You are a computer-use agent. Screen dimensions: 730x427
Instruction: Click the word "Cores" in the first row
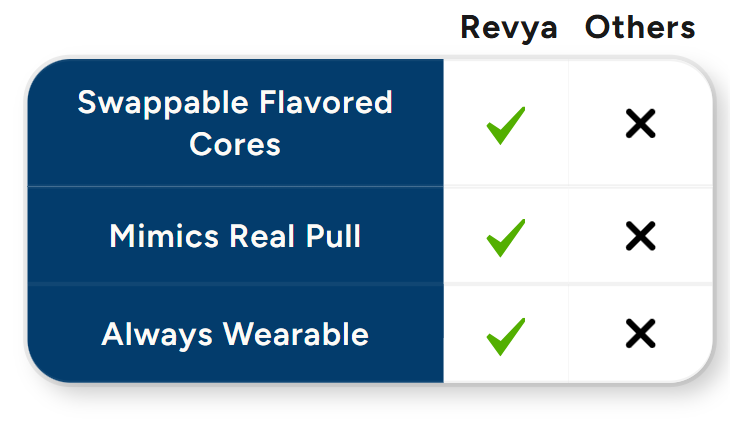pos(235,144)
